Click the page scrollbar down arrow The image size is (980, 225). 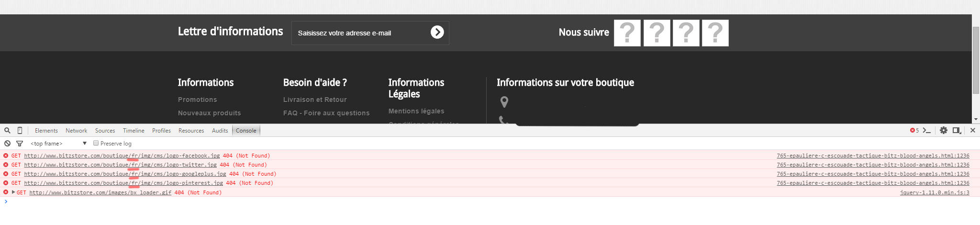tap(976, 119)
